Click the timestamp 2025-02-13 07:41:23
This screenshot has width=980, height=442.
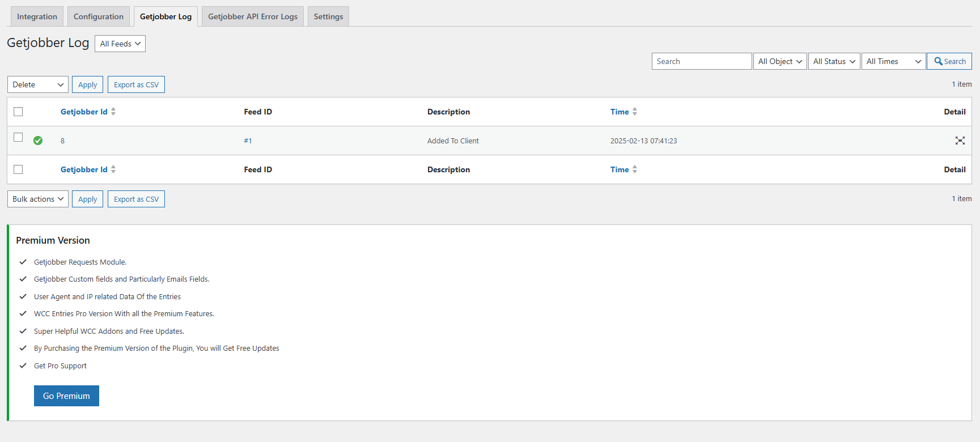click(x=643, y=141)
